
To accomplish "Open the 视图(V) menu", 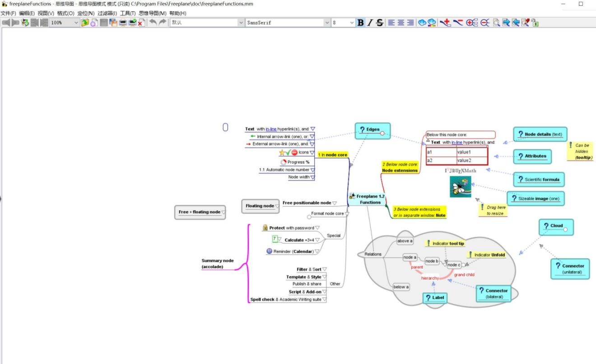I will 46,13.
